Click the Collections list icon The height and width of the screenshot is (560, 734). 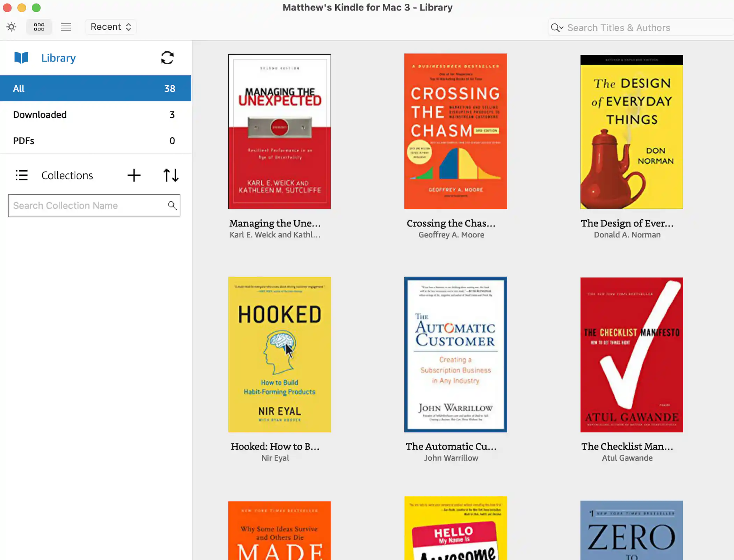(22, 175)
